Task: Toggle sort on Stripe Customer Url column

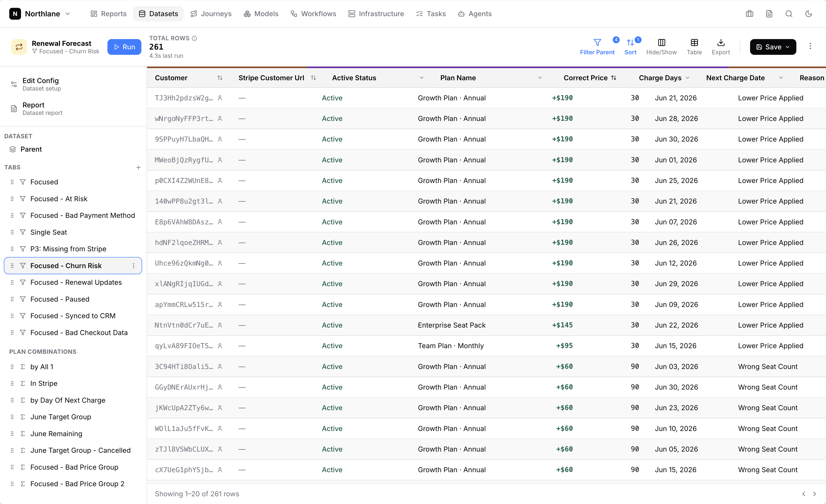Action: point(313,78)
